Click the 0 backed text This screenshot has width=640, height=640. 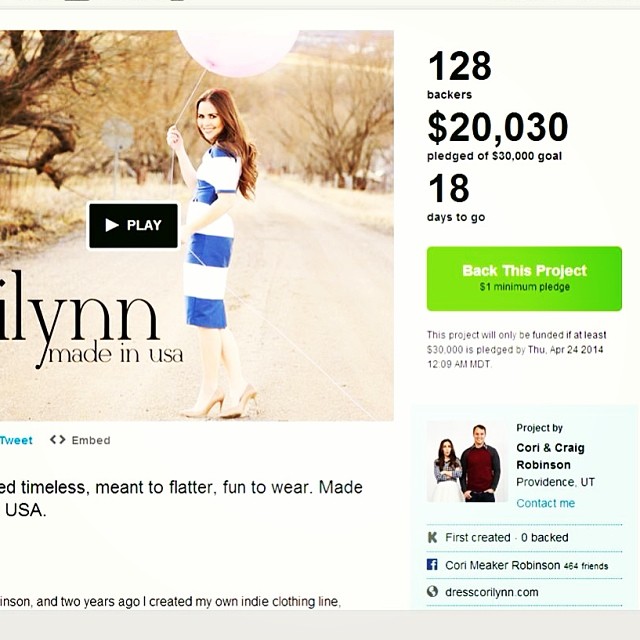[x=544, y=538]
